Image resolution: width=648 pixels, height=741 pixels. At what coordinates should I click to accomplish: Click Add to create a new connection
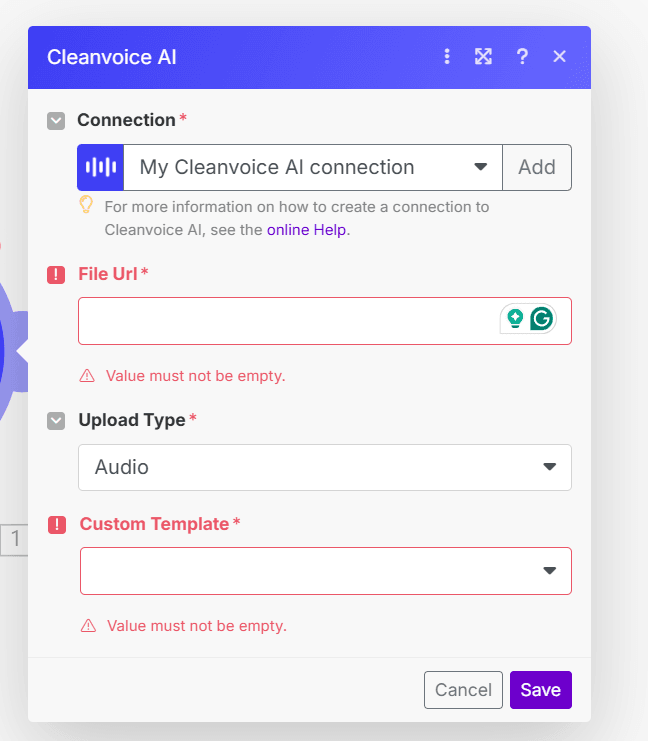(x=537, y=167)
